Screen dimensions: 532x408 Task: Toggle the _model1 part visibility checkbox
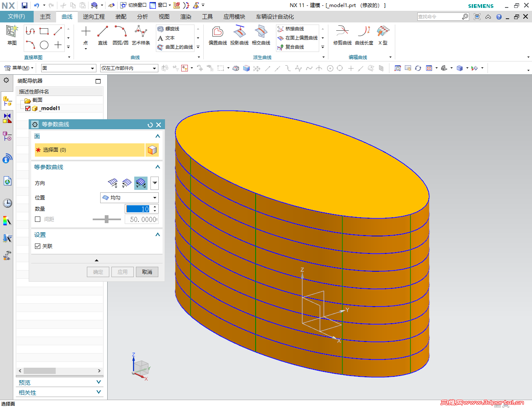(x=28, y=108)
